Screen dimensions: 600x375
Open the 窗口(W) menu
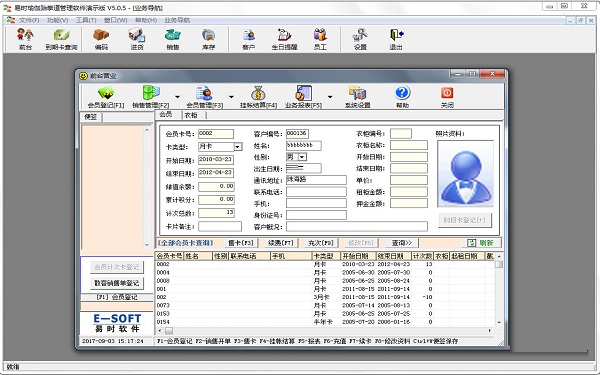pyautogui.click(x=116, y=20)
